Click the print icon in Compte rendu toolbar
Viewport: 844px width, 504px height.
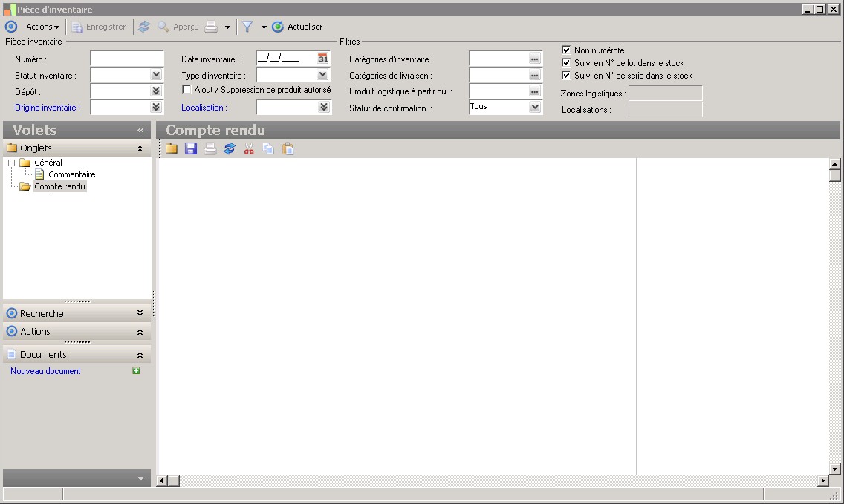pos(210,149)
